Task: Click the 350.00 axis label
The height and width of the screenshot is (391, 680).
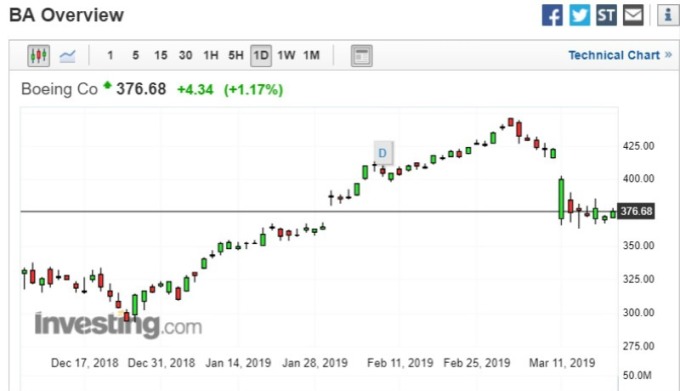Action: click(x=638, y=246)
